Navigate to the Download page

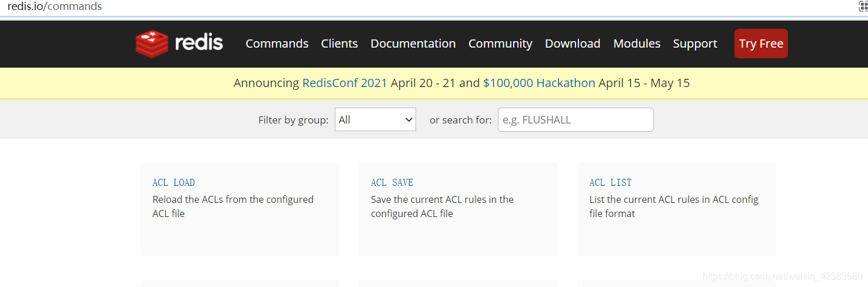573,44
